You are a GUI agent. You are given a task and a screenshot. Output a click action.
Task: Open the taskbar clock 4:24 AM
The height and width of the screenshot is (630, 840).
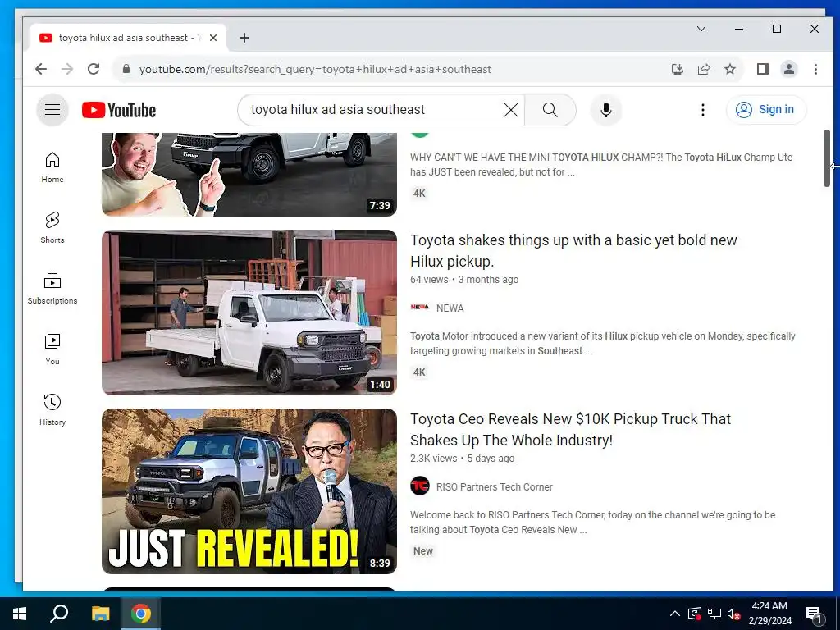[x=769, y=614]
